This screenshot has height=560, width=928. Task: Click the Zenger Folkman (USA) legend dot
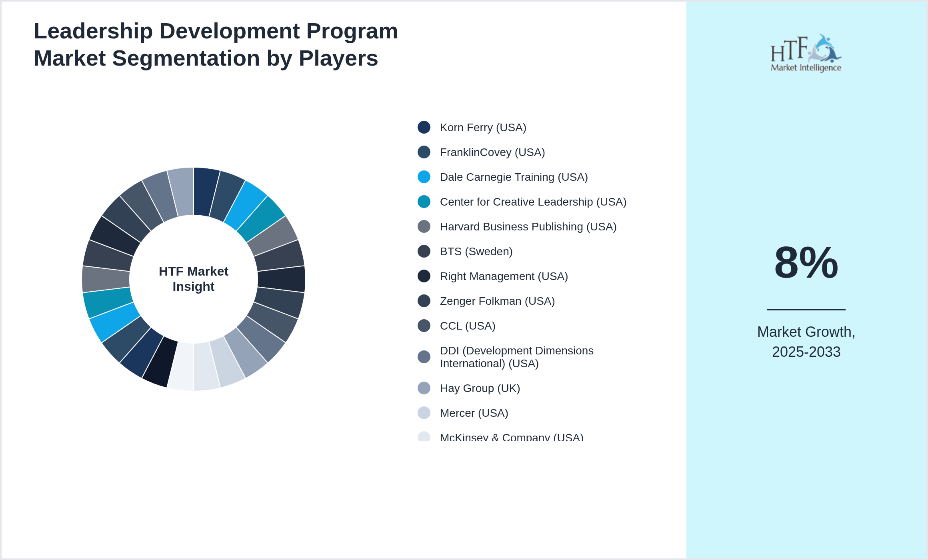coord(424,301)
